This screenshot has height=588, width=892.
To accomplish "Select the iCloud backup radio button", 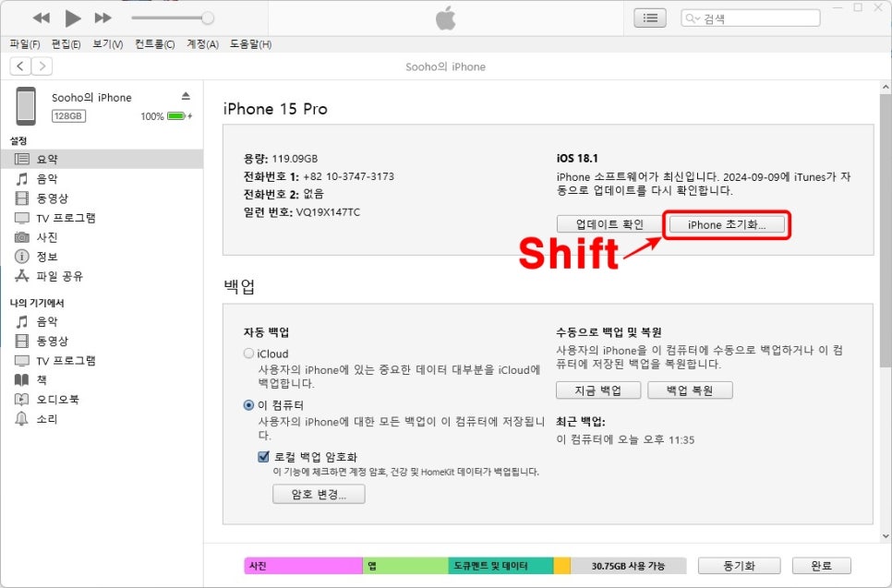I will tap(248, 354).
